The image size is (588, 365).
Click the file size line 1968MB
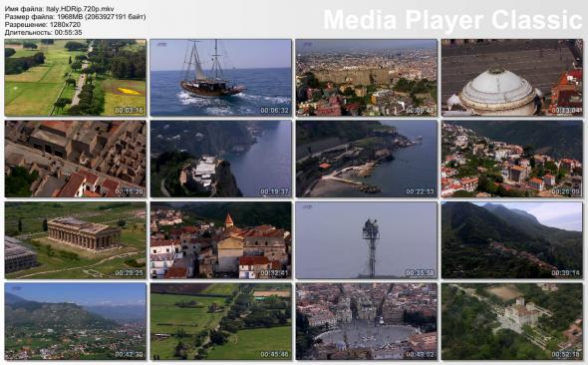76,17
